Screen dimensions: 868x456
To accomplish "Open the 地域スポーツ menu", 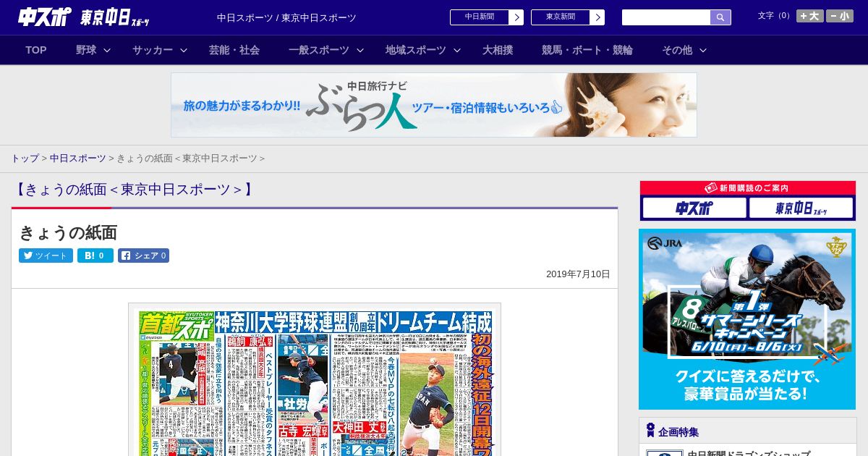I will point(416,50).
